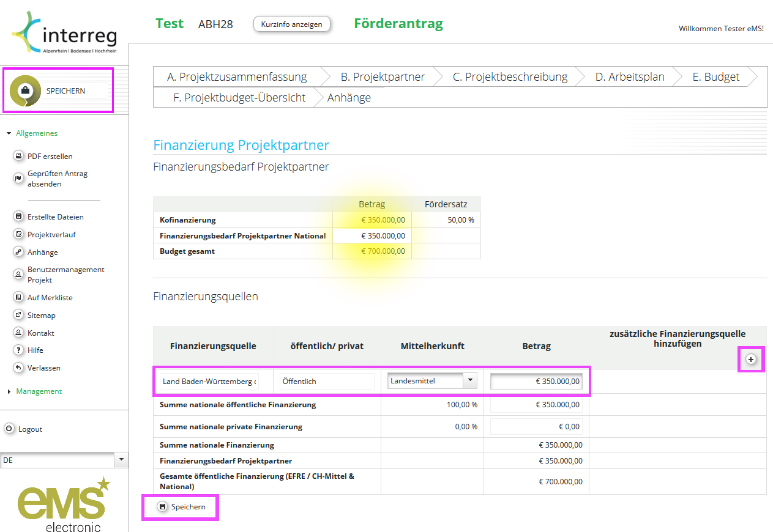Click the Geprüften Antrag absenden flag icon
This screenshot has width=773, height=532.
(18, 178)
